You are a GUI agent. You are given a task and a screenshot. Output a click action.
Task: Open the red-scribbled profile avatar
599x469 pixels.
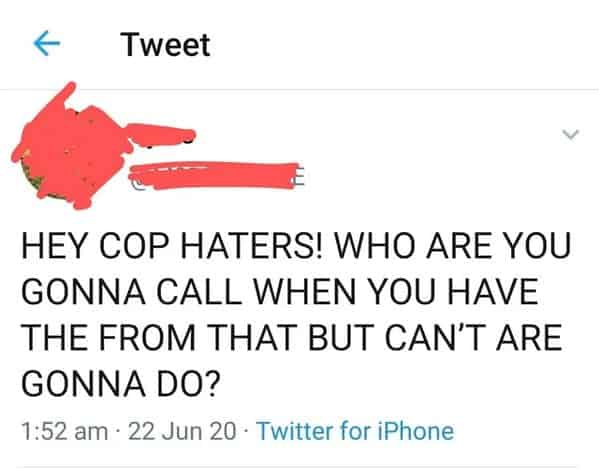click(71, 147)
